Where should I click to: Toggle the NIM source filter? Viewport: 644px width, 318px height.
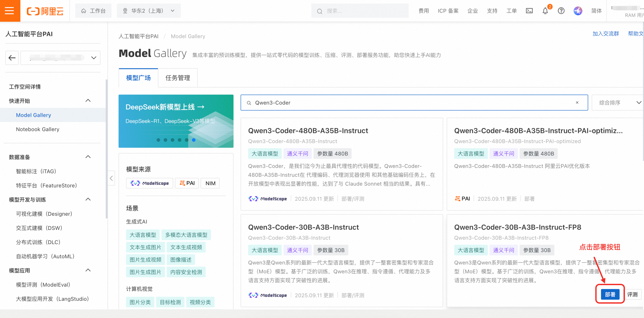coord(210,183)
